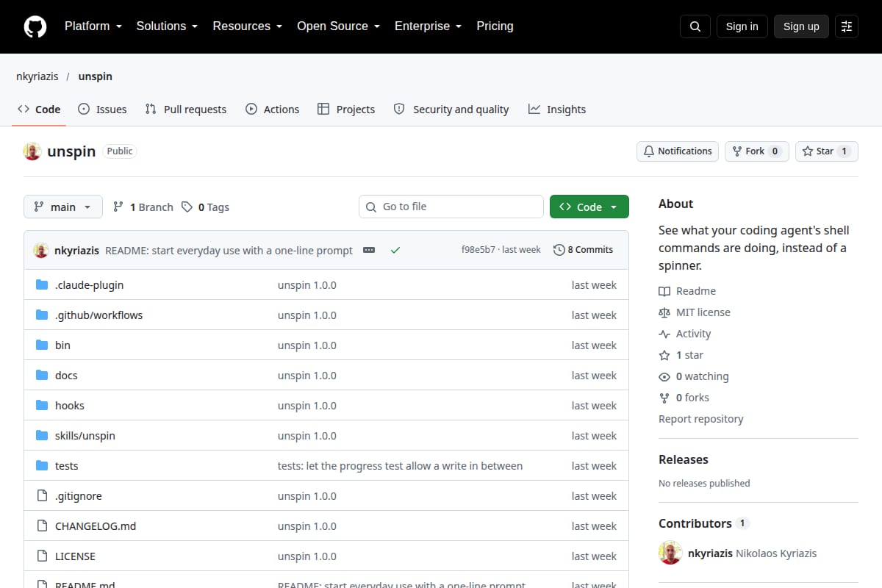Click the hooks folder icon
Image resolution: width=882 pixels, height=588 pixels.
point(42,406)
